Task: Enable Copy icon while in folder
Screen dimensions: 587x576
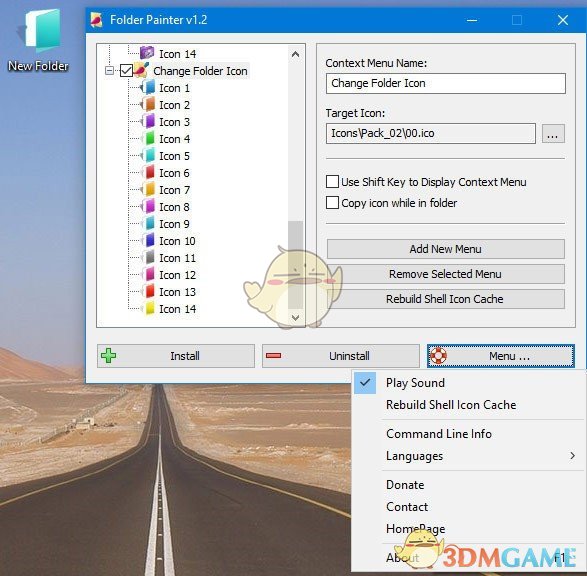Action: tap(332, 202)
